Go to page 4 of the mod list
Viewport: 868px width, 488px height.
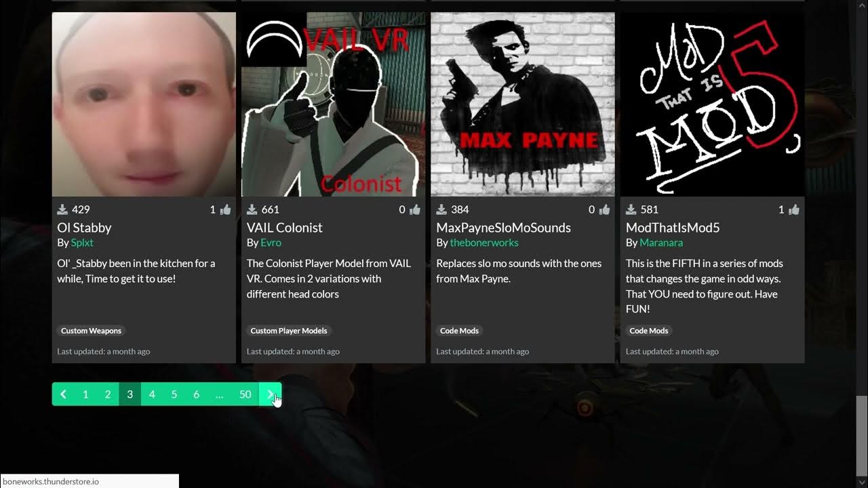point(152,394)
